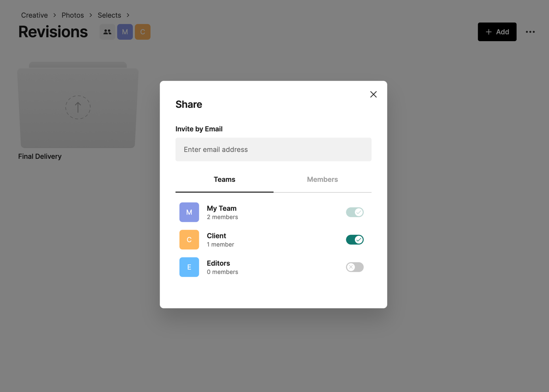Click the chevron after Photos breadcrumb
The width and height of the screenshot is (549, 392).
(x=91, y=15)
